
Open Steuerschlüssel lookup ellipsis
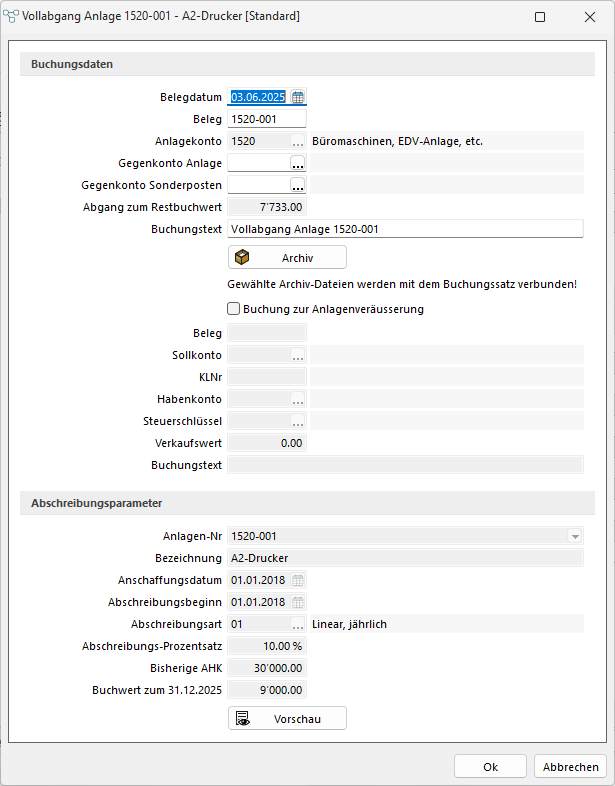pyautogui.click(x=298, y=422)
